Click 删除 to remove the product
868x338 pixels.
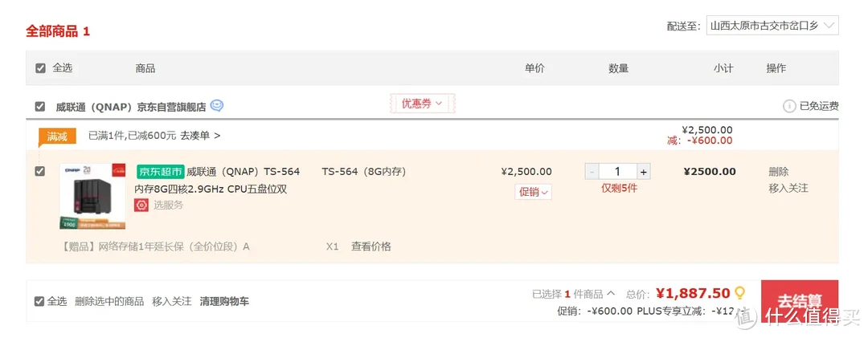778,172
